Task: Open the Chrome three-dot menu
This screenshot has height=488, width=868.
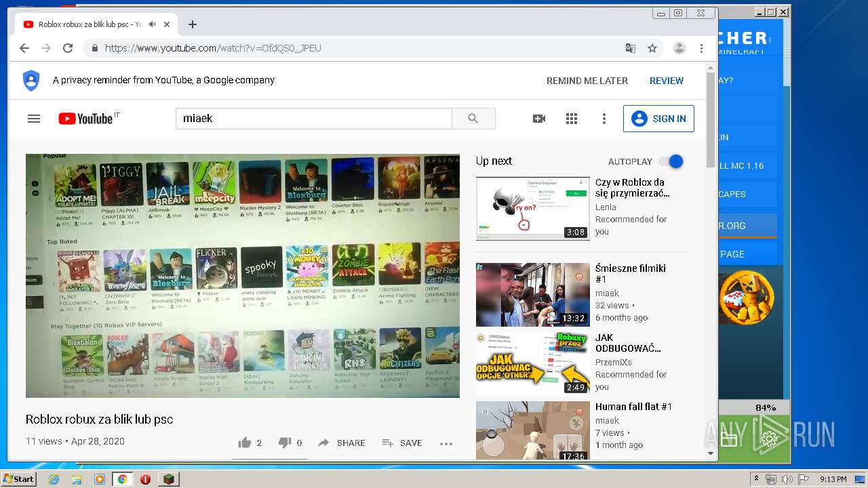Action: click(x=701, y=48)
